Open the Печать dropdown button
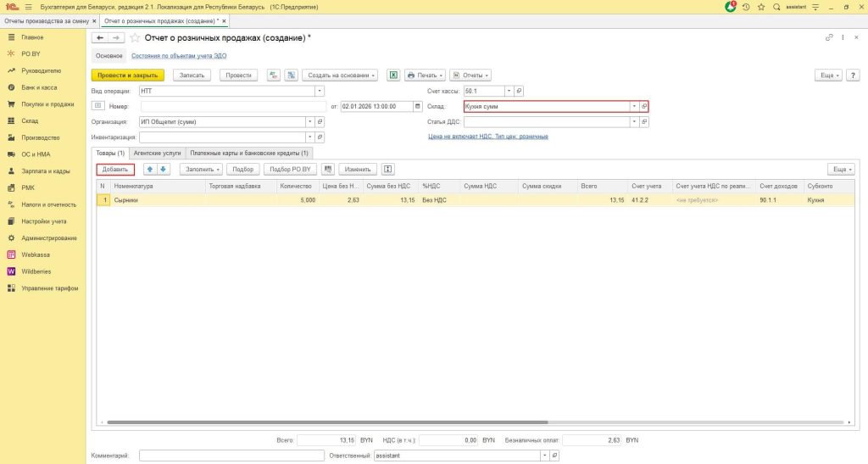 click(x=425, y=75)
